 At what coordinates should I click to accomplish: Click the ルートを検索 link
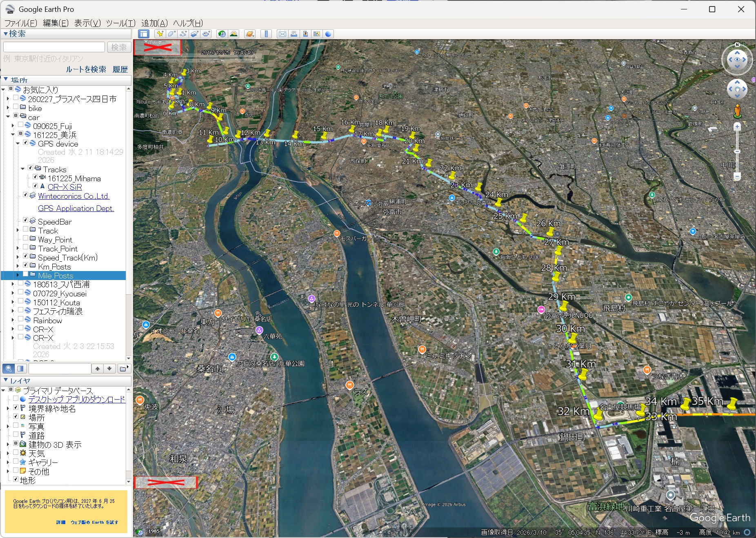pyautogui.click(x=86, y=69)
